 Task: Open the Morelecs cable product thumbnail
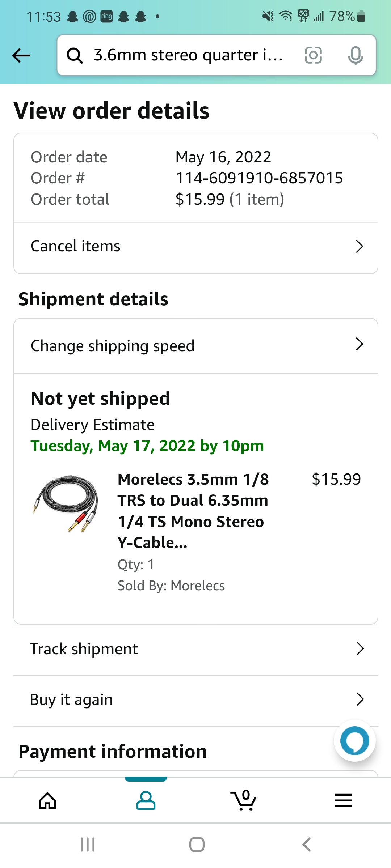click(x=65, y=504)
